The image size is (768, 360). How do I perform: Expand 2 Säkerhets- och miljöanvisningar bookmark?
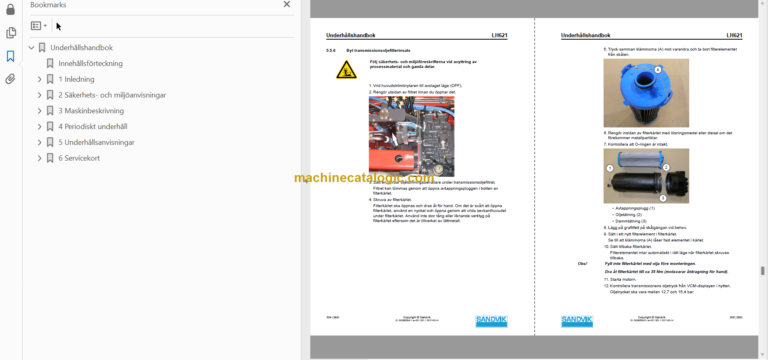tap(40, 95)
